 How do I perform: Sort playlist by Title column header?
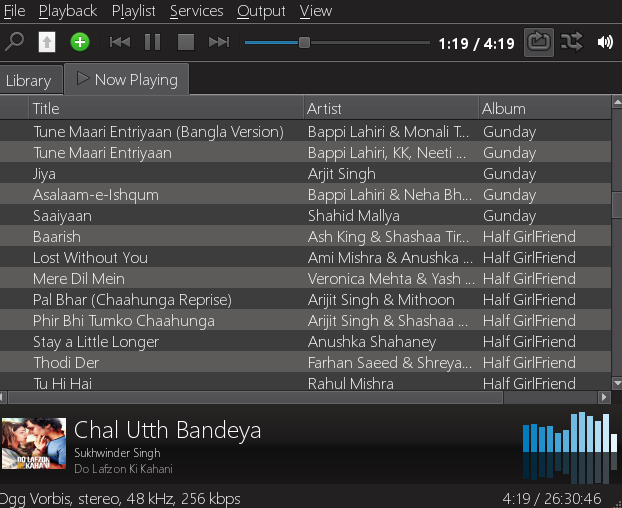pos(166,108)
